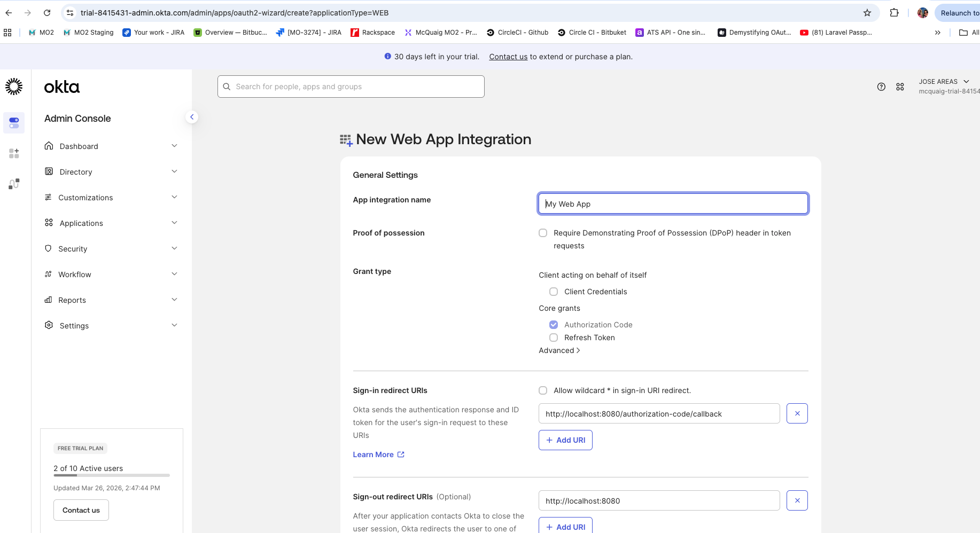Click Add URI under sign-in redirect
Screen dimensions: 980x533
(x=565, y=440)
